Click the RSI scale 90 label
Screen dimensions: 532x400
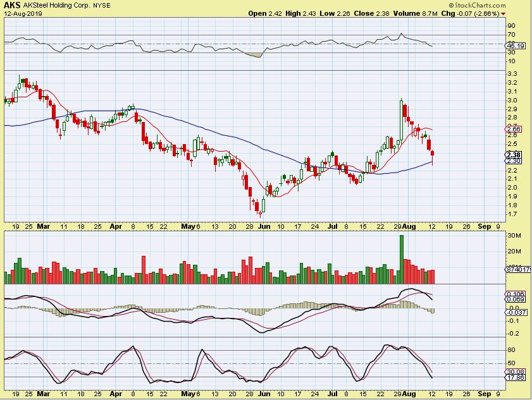pyautogui.click(x=511, y=26)
